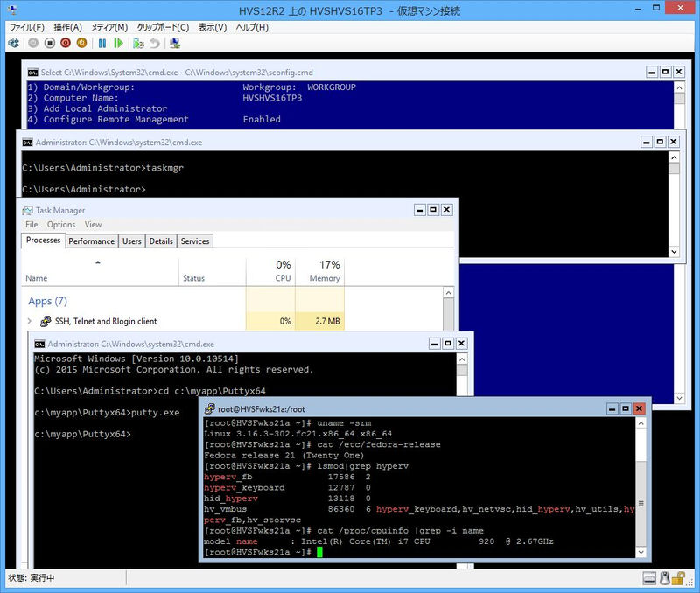Click the 状態: 実行中 status text

[31, 578]
